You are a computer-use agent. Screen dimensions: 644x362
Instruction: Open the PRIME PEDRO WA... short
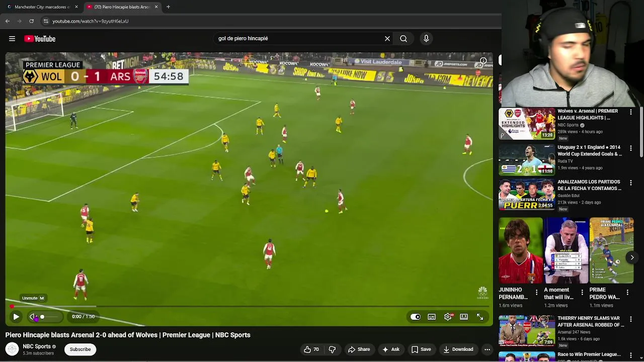611,250
